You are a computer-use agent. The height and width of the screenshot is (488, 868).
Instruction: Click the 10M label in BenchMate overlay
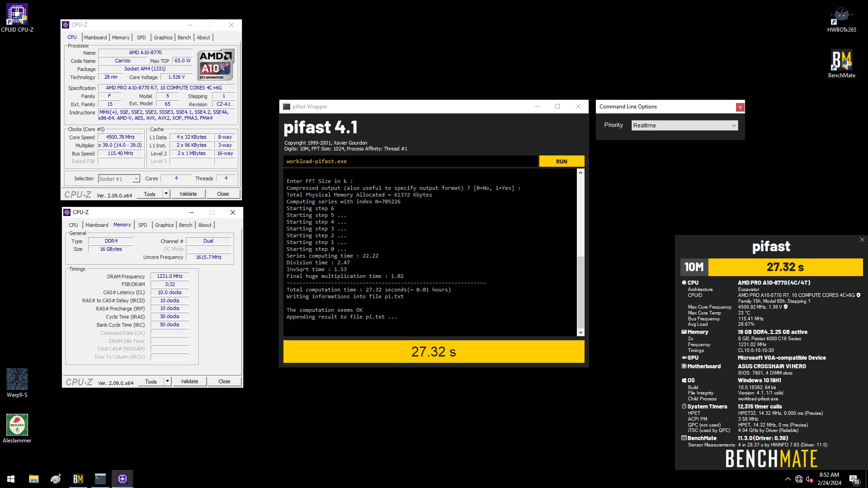694,267
